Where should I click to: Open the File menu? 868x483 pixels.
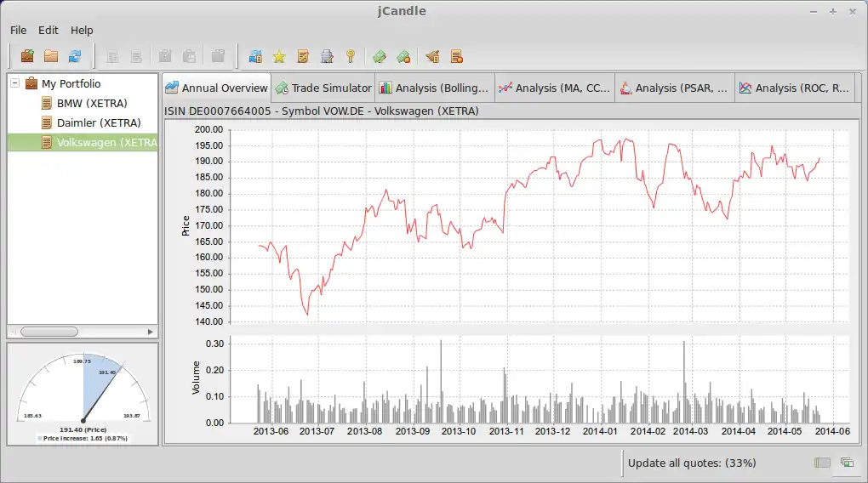(18, 31)
